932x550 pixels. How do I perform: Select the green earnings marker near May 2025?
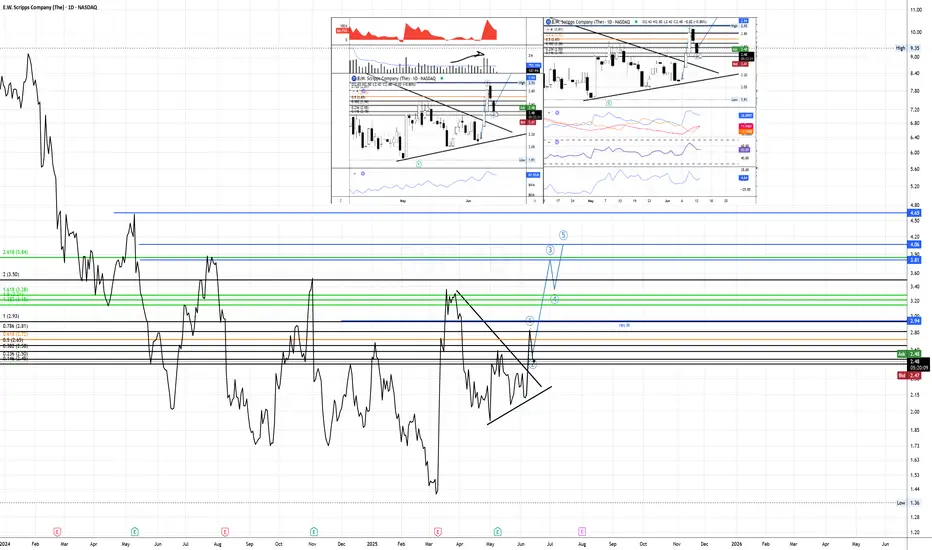(498, 531)
